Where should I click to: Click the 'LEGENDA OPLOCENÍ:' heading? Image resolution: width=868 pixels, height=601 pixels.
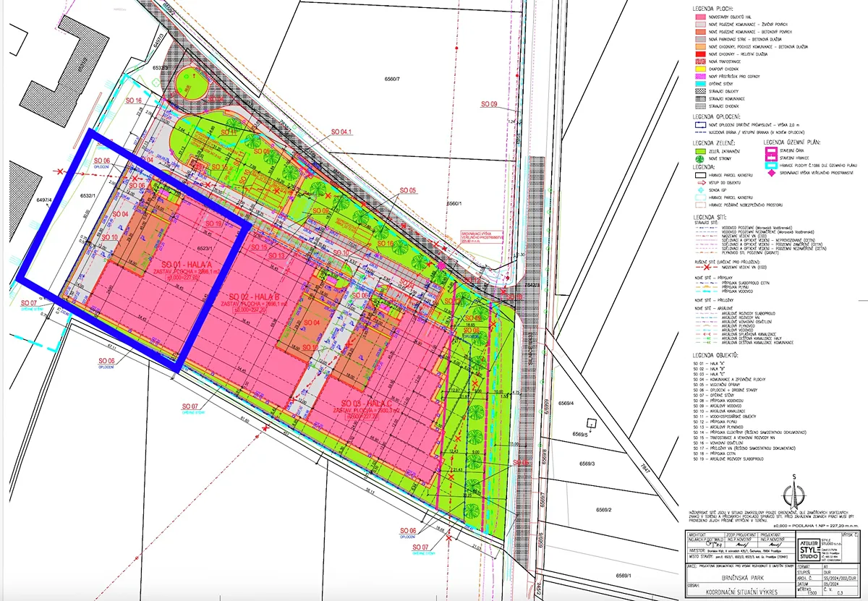tap(717, 116)
